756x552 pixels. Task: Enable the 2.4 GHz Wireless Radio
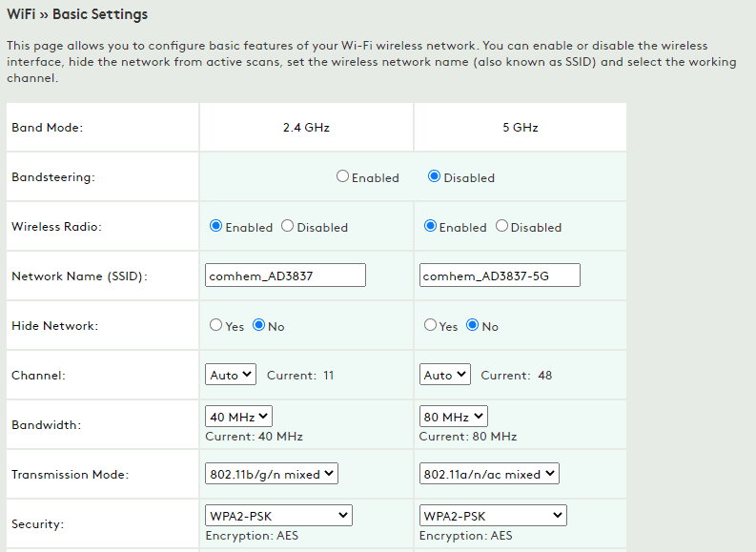coord(216,227)
